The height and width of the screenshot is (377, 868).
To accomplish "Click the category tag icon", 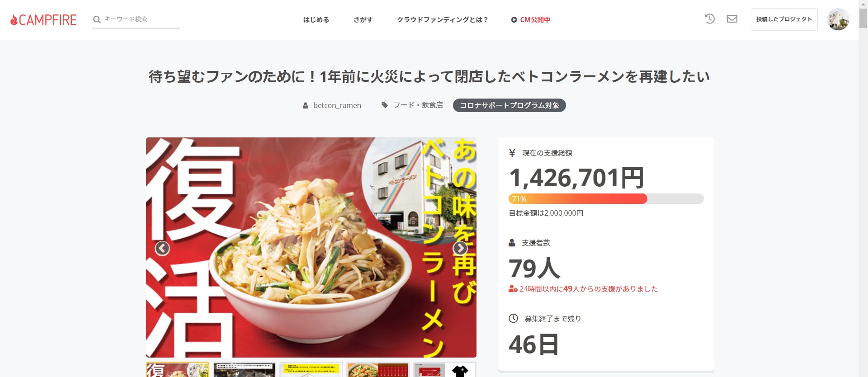I will coord(385,105).
